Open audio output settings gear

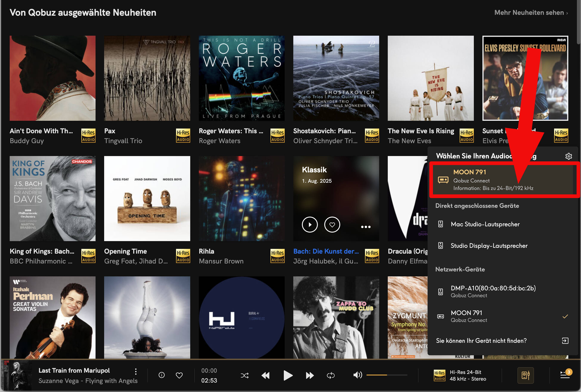[569, 156]
